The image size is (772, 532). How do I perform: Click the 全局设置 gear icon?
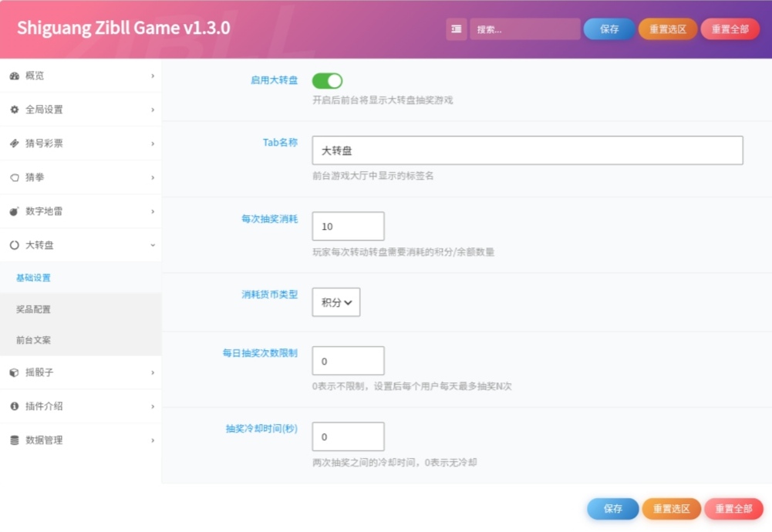tap(15, 109)
